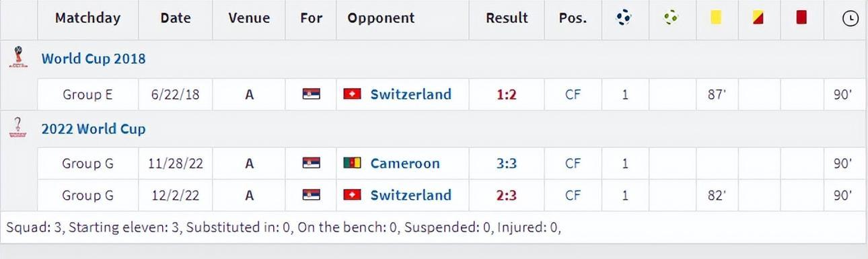Click the green assists ball column icon
This screenshot has width=868, height=259.
pos(670,18)
